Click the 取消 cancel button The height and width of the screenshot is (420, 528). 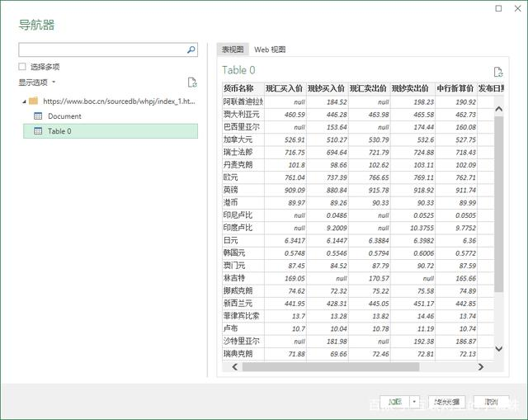click(x=492, y=403)
